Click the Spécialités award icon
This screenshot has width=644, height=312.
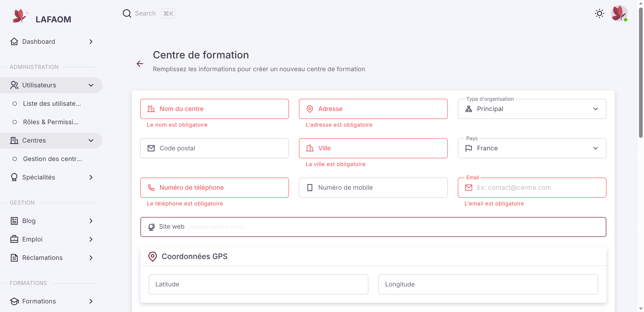[14, 177]
